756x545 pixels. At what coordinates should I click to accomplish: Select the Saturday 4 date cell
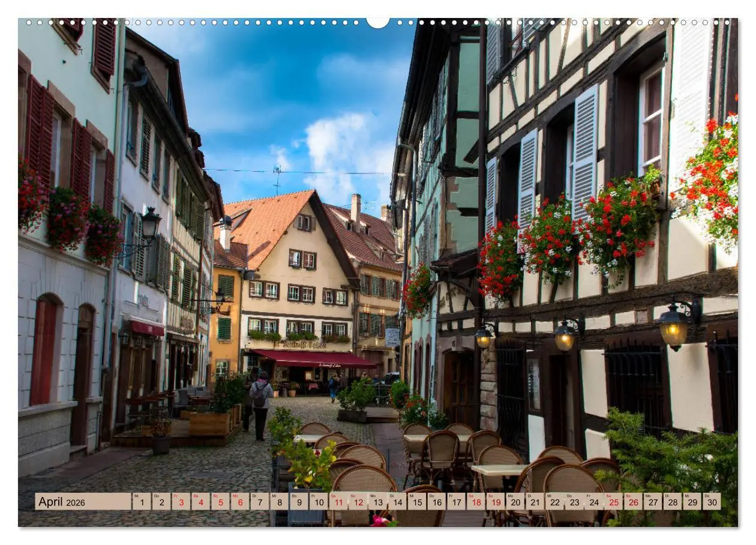[x=201, y=504]
